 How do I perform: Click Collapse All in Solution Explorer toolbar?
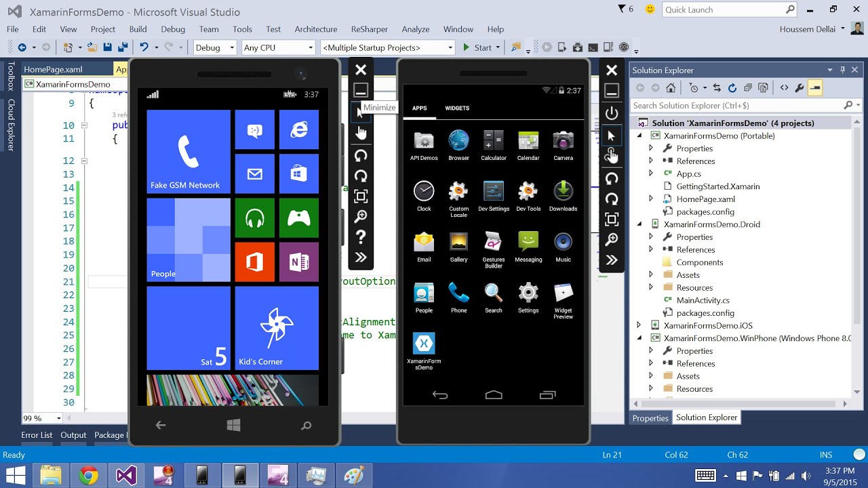(x=747, y=87)
